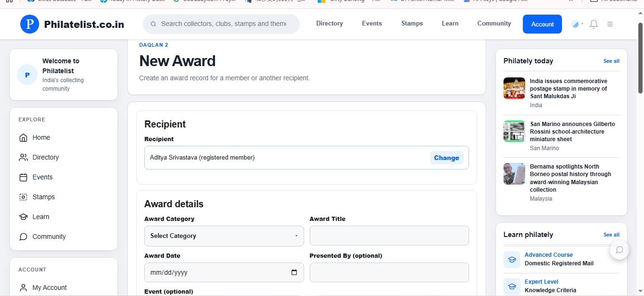Open Advanced Course link
This screenshot has height=296, width=644.
click(x=549, y=255)
